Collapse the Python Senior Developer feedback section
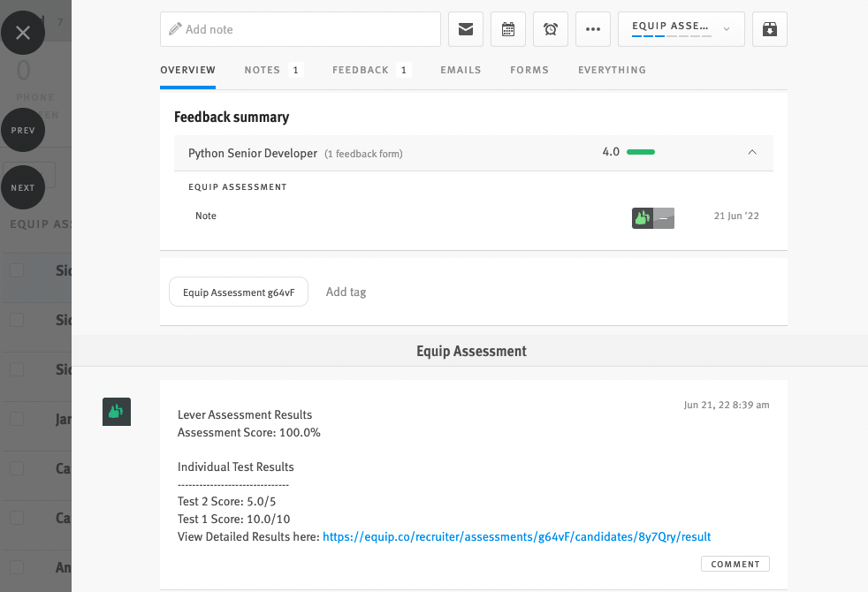 click(752, 151)
